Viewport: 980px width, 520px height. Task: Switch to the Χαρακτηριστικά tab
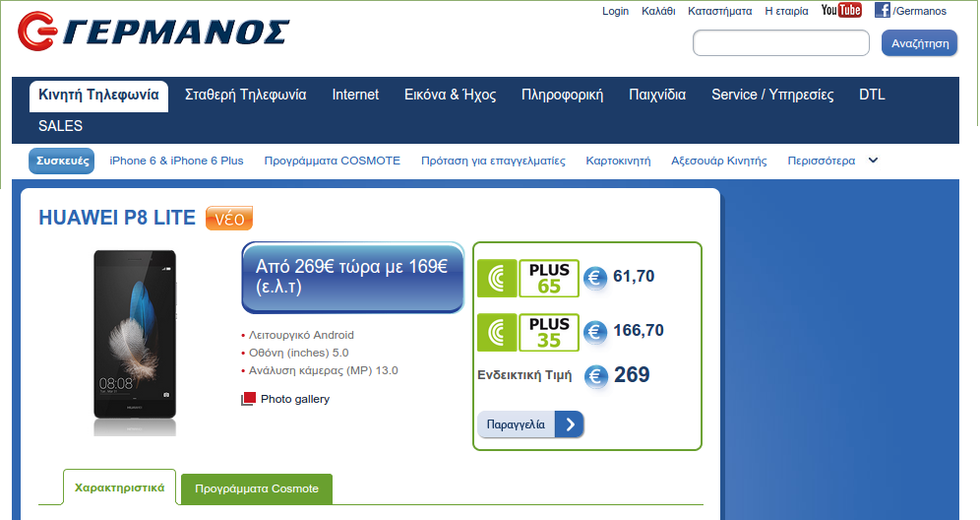click(x=119, y=487)
